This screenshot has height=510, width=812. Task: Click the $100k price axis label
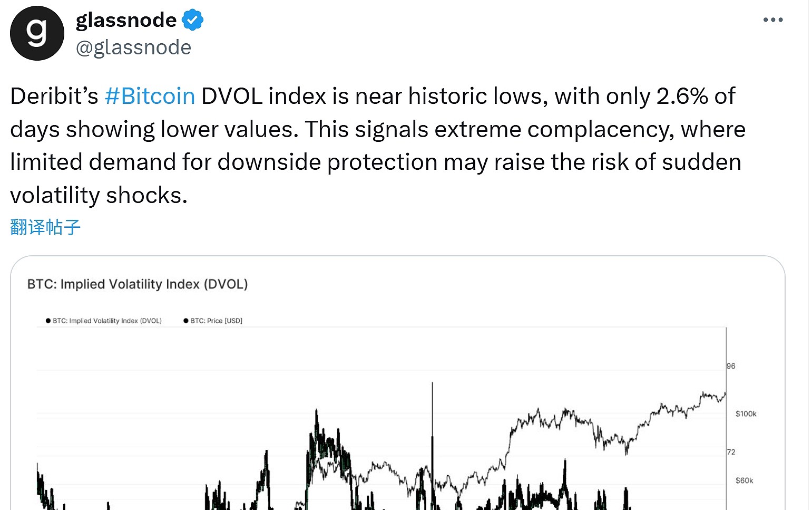pyautogui.click(x=745, y=413)
